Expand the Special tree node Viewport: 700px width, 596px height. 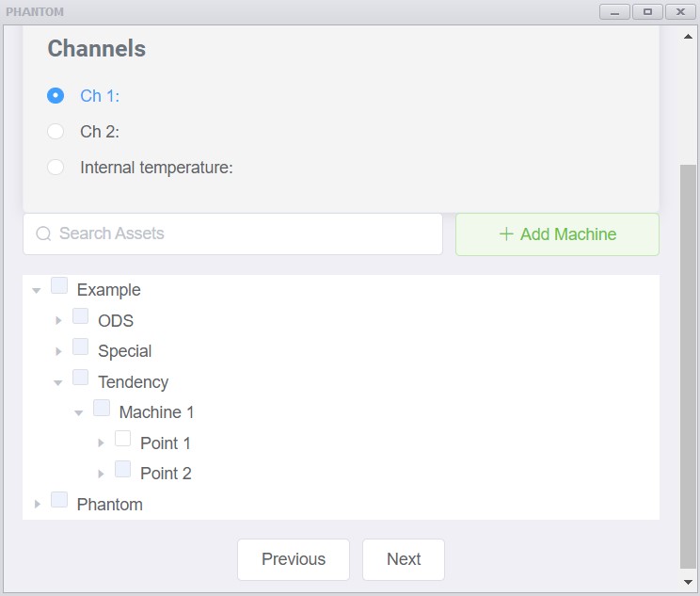[58, 351]
